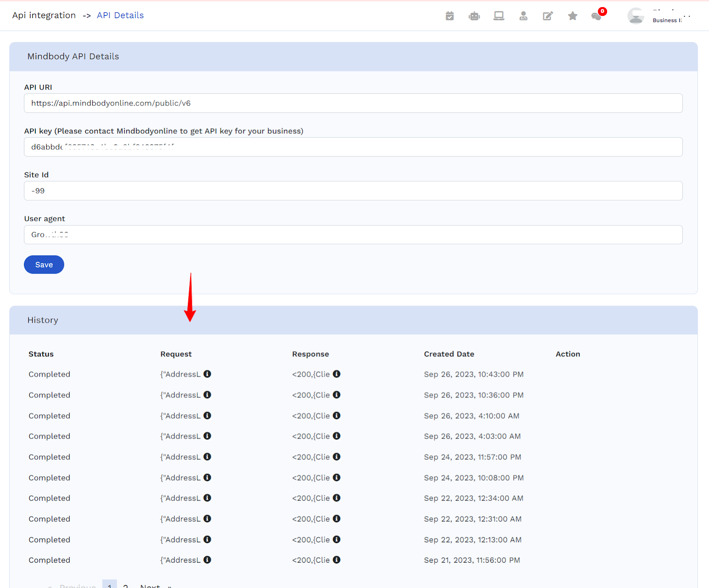The height and width of the screenshot is (588, 709).
Task: Show response info for Sep 21, 11:56:00 PM row
Action: [337, 560]
